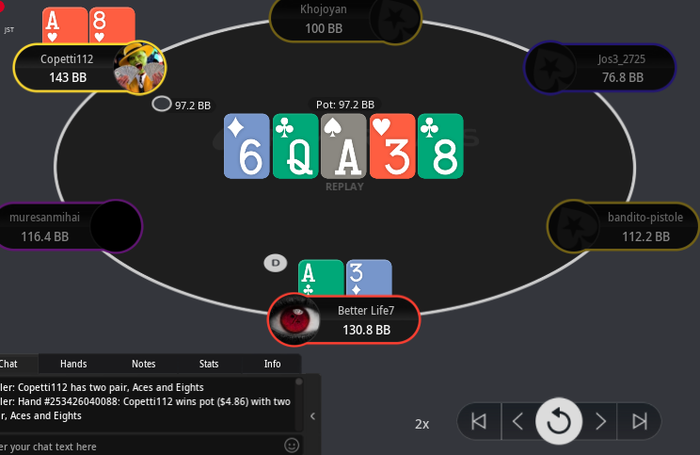Viewport: 700px width, 455px height.
Task: Click the Khojoyan player seat
Action: click(x=346, y=19)
